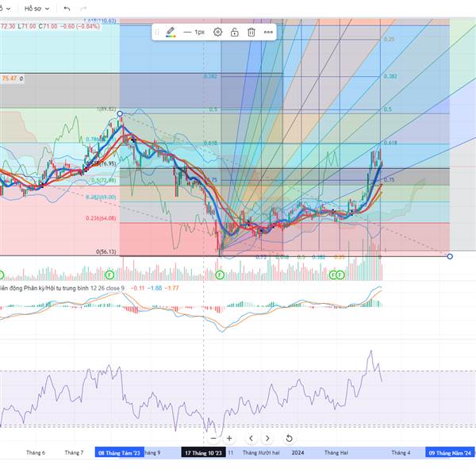This screenshot has height=476, width=476.
Task: Click the Tháng Hai time axis label
Action: click(x=336, y=453)
